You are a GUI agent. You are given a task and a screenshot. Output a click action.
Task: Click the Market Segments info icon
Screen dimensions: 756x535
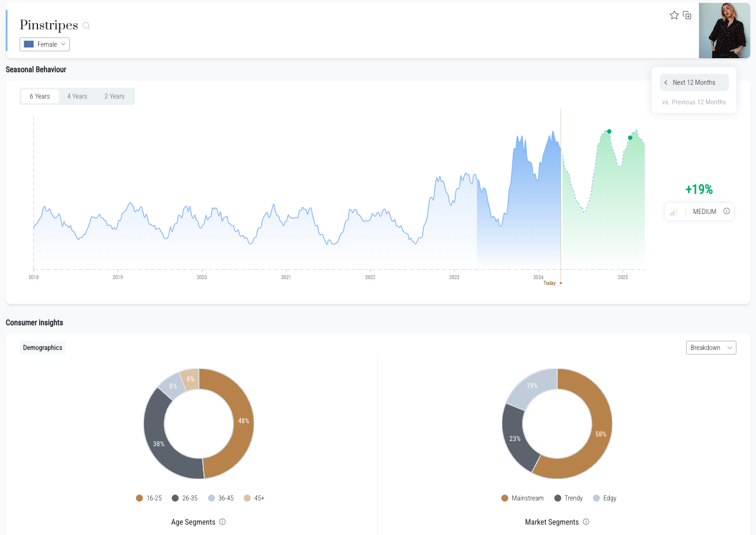pos(586,522)
